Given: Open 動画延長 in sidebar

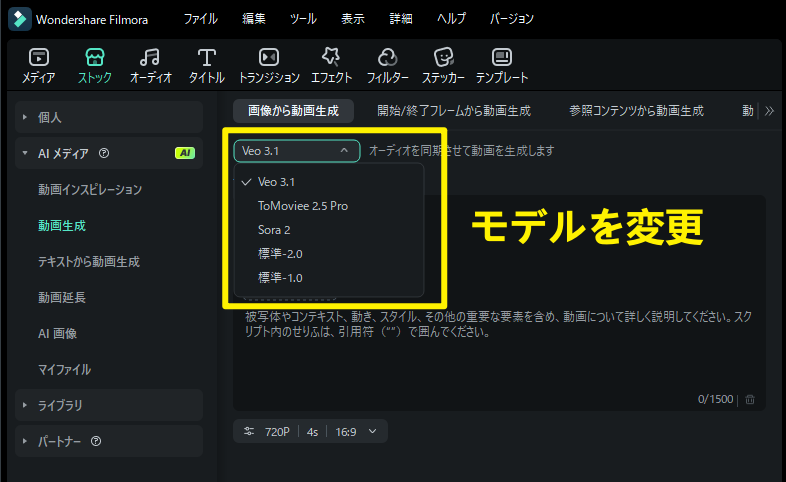Looking at the screenshot, I should pyautogui.click(x=62, y=298).
